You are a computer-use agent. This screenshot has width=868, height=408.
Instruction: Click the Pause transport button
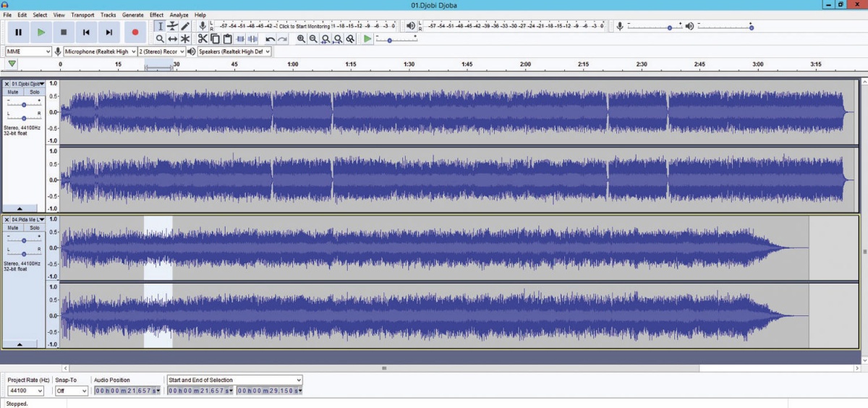pyautogui.click(x=19, y=32)
